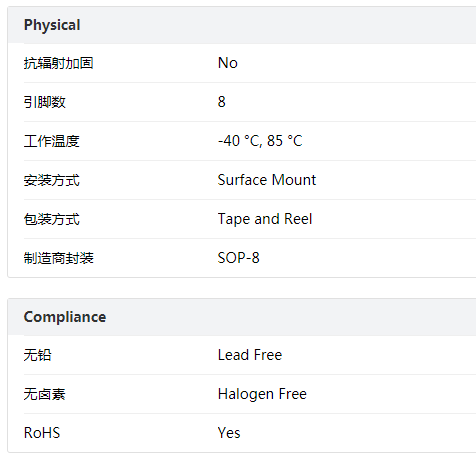Select the 工作温度 label
Screen dimensions: 476x465
[x=52, y=141]
